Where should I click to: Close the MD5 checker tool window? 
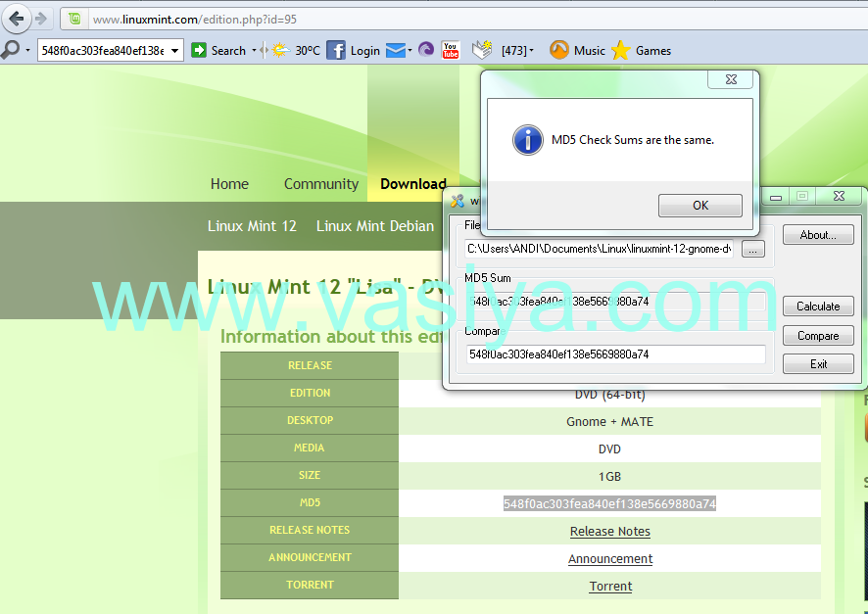pos(839,197)
